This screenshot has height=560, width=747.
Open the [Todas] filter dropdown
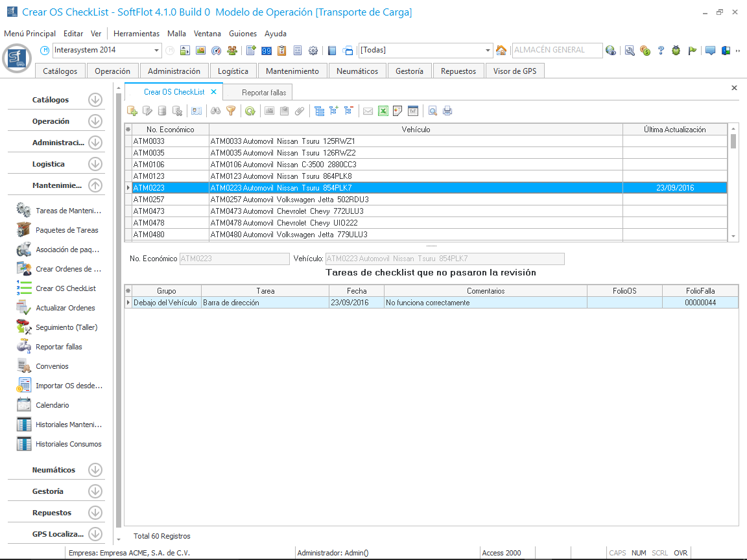tap(488, 51)
